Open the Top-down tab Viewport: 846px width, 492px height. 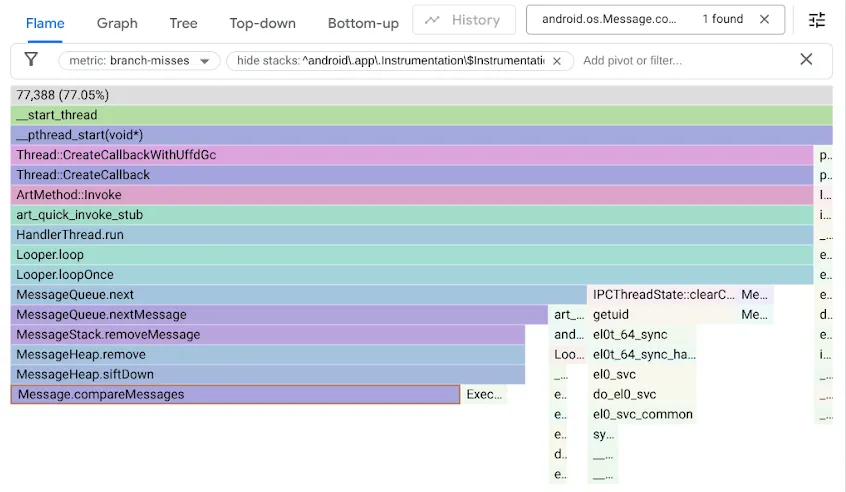pyautogui.click(x=262, y=23)
